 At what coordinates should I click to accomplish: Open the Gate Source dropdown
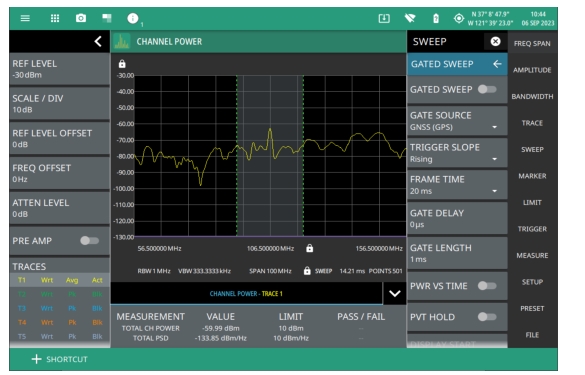coord(457,121)
